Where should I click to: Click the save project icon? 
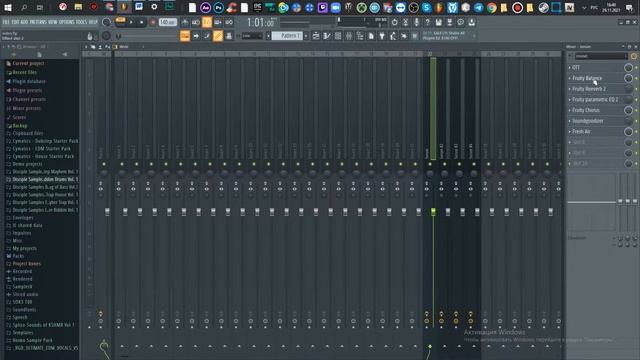click(438, 22)
